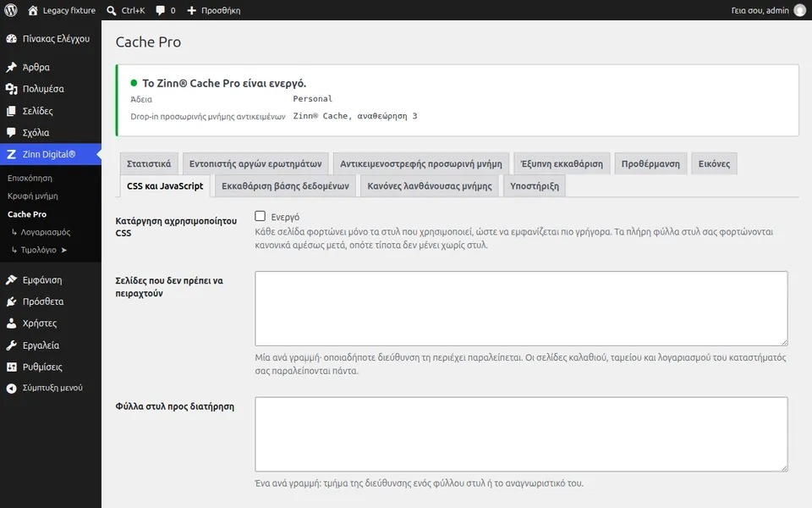This screenshot has height=508, width=812.
Task: Click the Ενεργό checkbox label
Action: click(285, 217)
